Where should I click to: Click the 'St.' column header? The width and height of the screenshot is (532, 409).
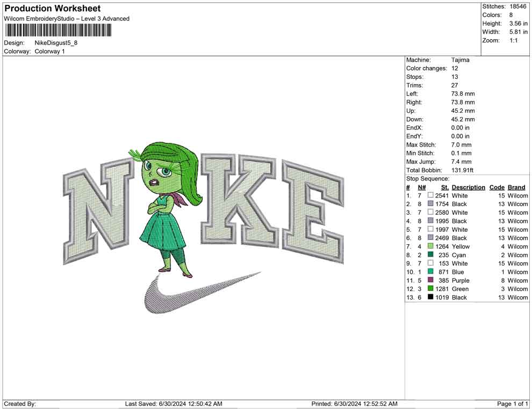(445, 187)
